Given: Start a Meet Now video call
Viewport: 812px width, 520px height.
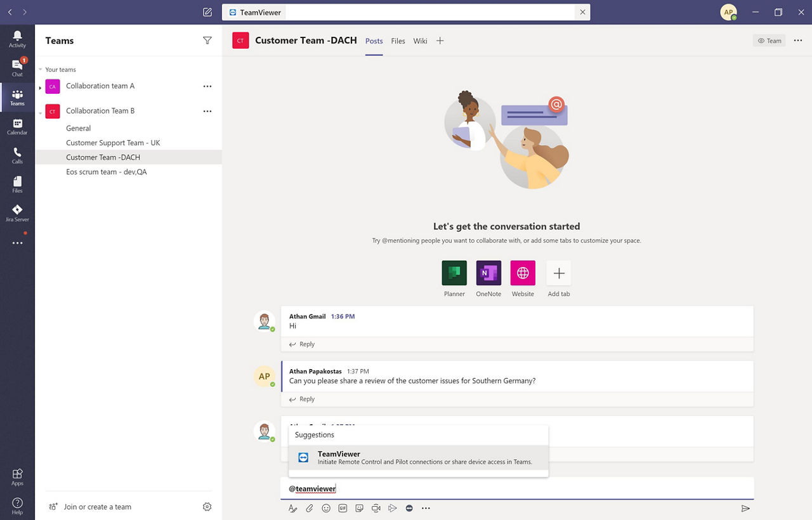Looking at the screenshot, I should click(x=376, y=508).
